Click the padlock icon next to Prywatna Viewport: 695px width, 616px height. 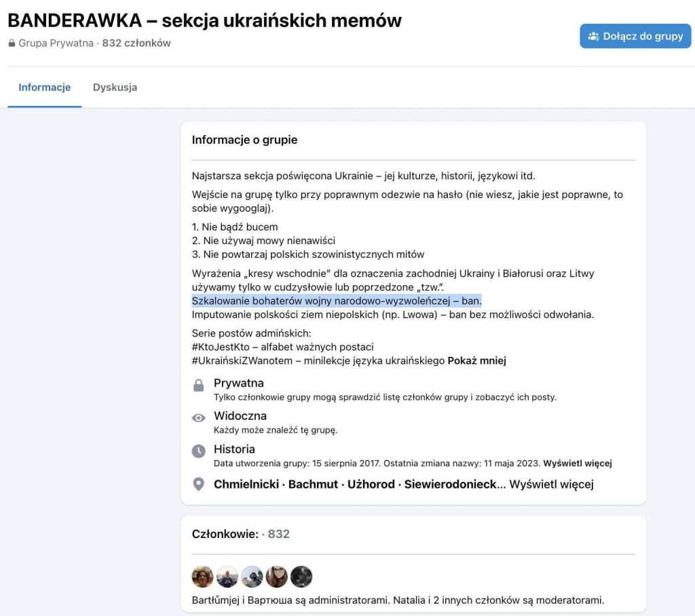tap(198, 385)
